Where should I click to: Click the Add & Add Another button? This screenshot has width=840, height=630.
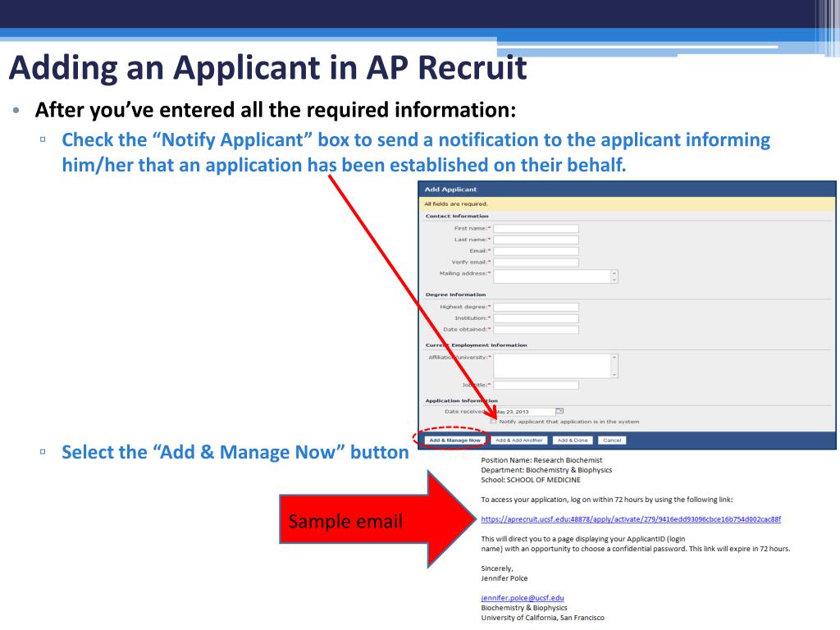[518, 441]
